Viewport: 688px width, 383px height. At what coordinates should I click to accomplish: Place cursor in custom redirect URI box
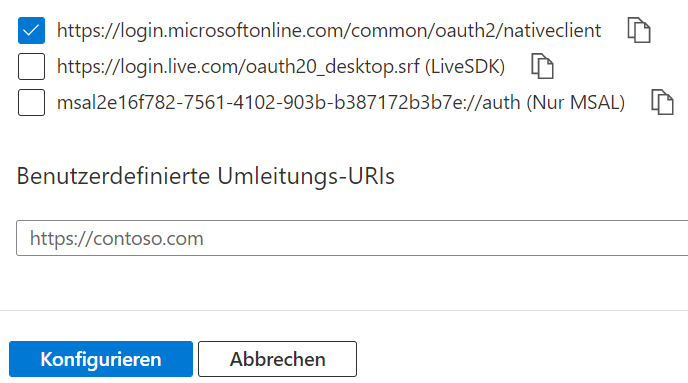[x=352, y=238]
